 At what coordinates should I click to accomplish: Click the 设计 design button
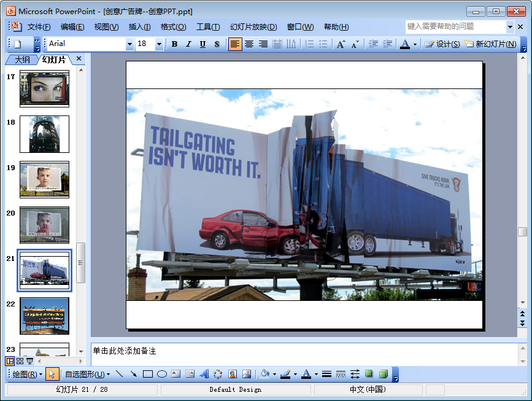click(x=442, y=44)
